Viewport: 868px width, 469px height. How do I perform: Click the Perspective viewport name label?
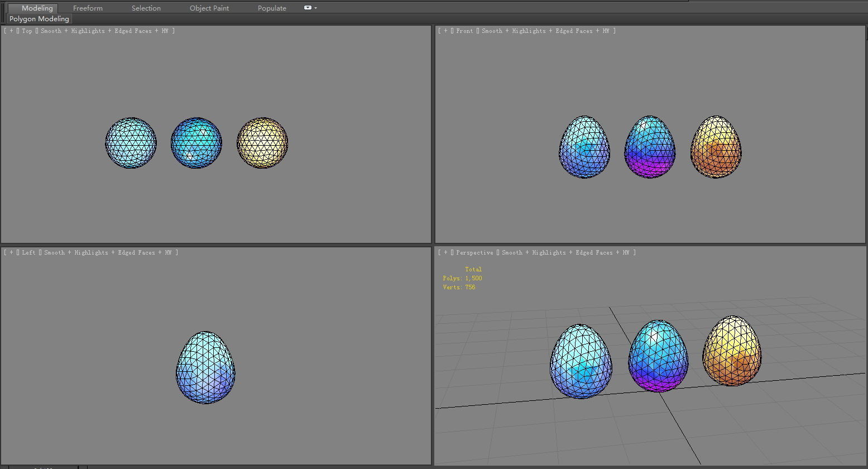point(474,253)
